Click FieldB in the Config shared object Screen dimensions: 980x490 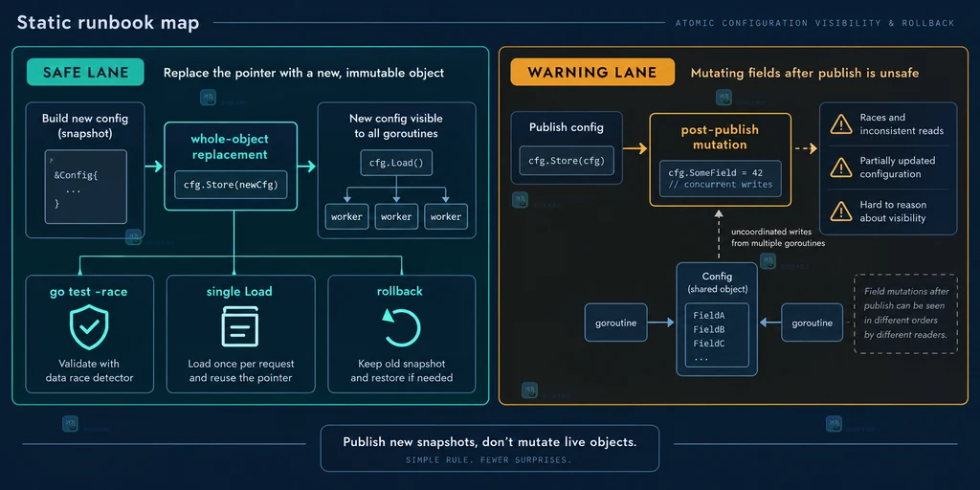tap(709, 329)
